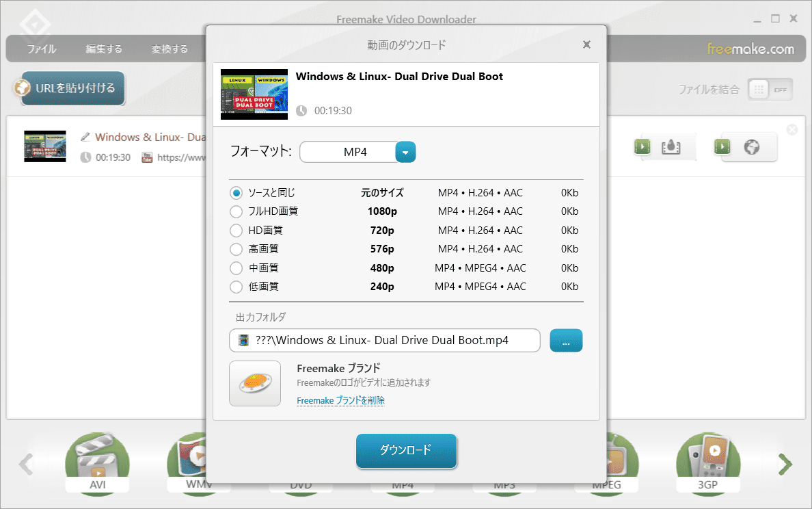Screen dimensions: 812x509
Task: Click the Freemake brand logo icon button
Action: point(256,384)
